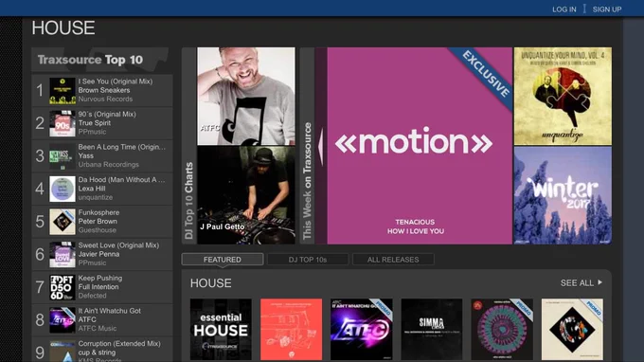Open the ATFC It Ain't Whatchu Got cover
The image size is (644, 362).
(362, 329)
